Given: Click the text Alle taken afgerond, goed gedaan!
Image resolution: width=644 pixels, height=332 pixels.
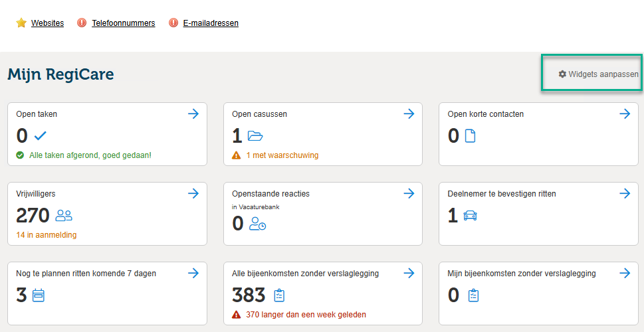Looking at the screenshot, I should (x=90, y=155).
